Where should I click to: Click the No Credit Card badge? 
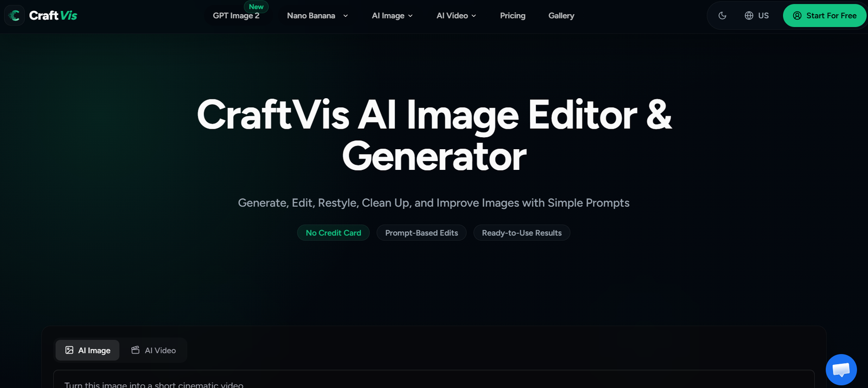point(333,233)
